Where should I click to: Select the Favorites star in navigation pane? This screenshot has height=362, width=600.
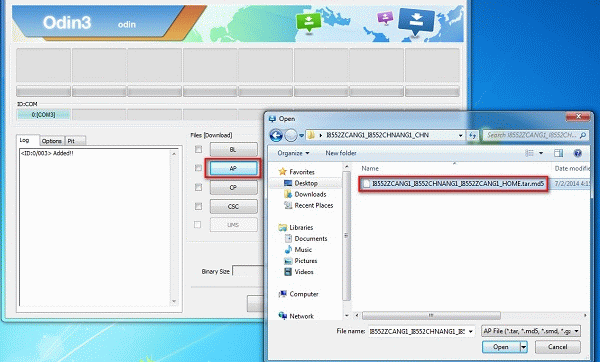[x=282, y=172]
